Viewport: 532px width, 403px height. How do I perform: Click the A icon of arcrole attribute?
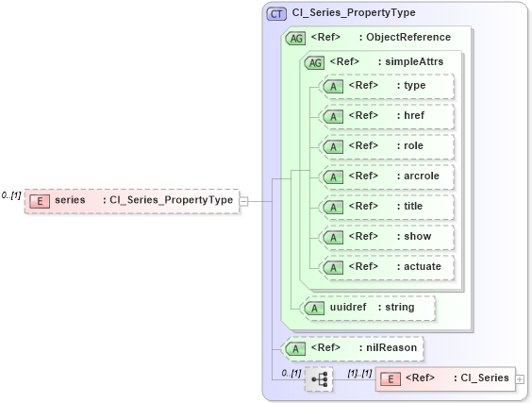(x=333, y=177)
